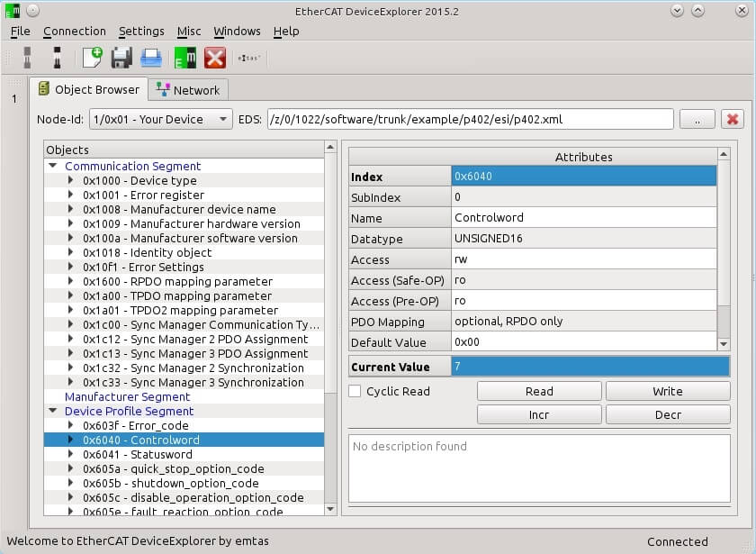This screenshot has width=756, height=554.
Task: Open the Print icon in the toolbar
Action: 151,58
